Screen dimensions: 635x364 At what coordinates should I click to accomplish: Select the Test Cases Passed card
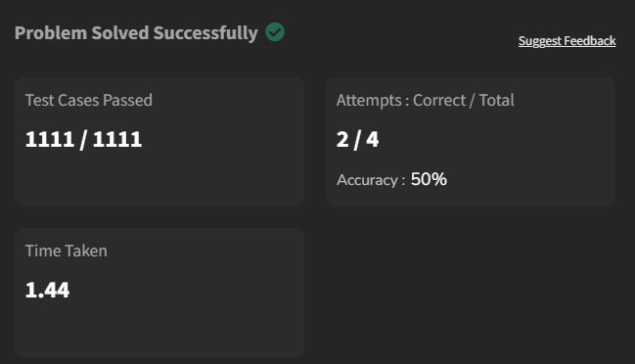(x=159, y=142)
